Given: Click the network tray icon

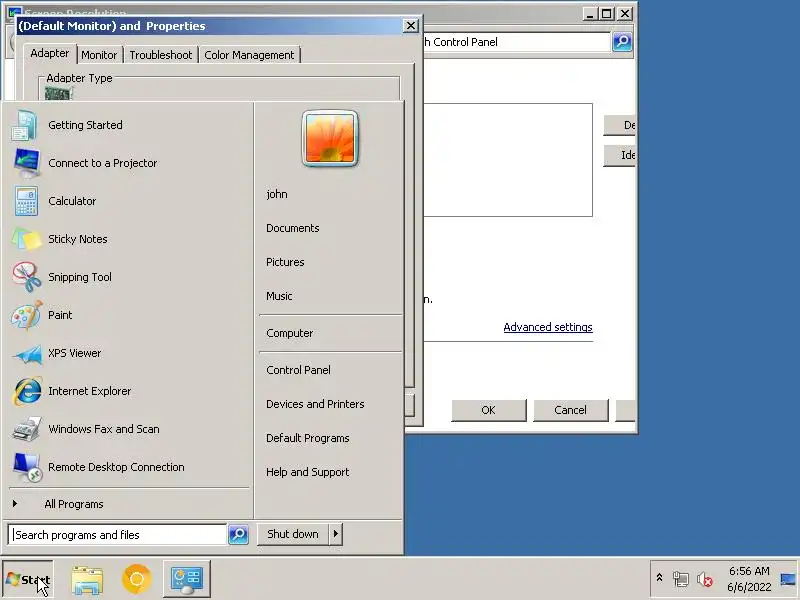Looking at the screenshot, I should pos(681,579).
